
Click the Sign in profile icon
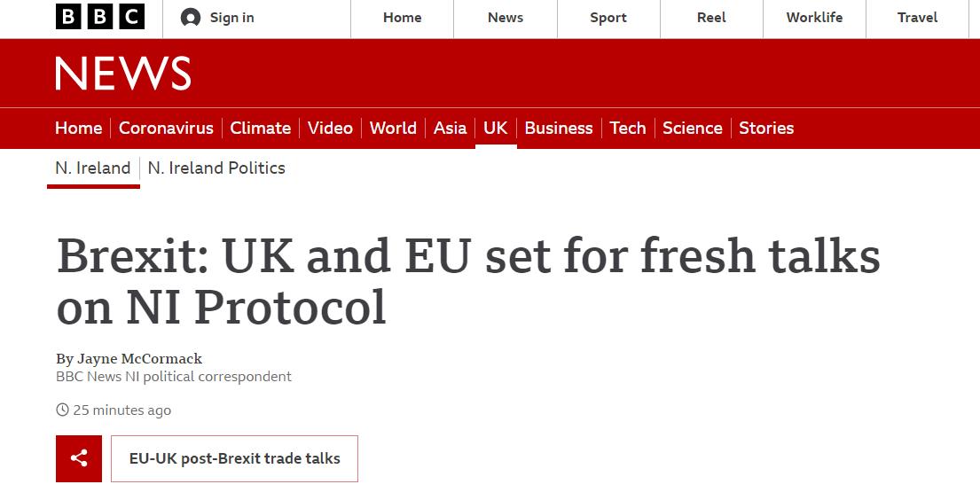190,18
